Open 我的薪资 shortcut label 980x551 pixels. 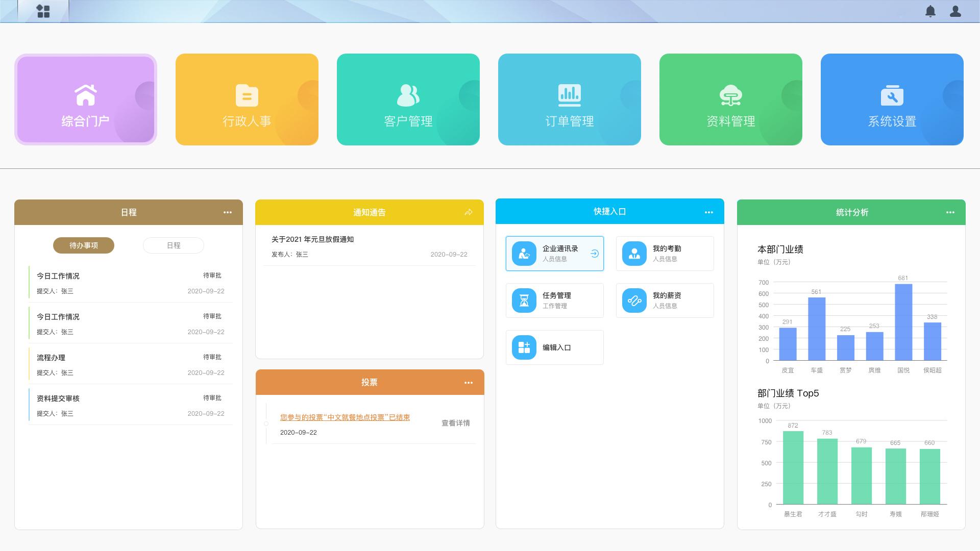pyautogui.click(x=667, y=295)
